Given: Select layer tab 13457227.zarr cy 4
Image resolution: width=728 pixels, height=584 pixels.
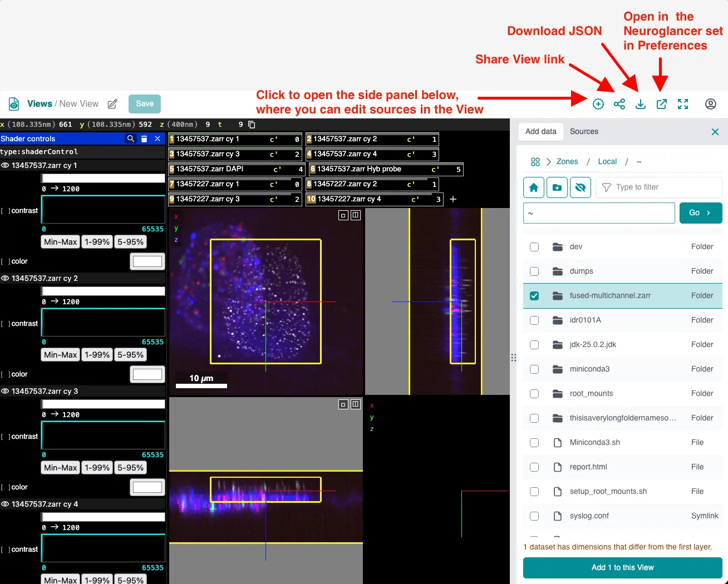Looking at the screenshot, I should [375, 199].
